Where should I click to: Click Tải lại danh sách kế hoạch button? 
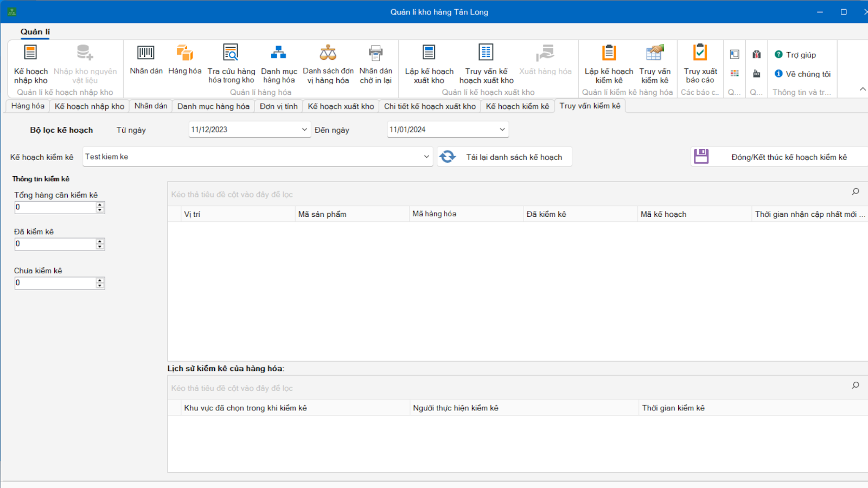coord(505,157)
